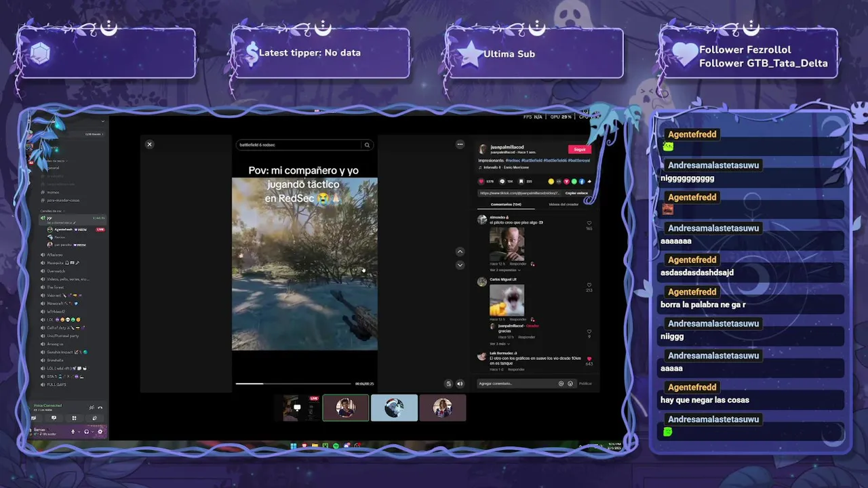
Task: Toggle the Discord camera button
Action: click(34, 418)
